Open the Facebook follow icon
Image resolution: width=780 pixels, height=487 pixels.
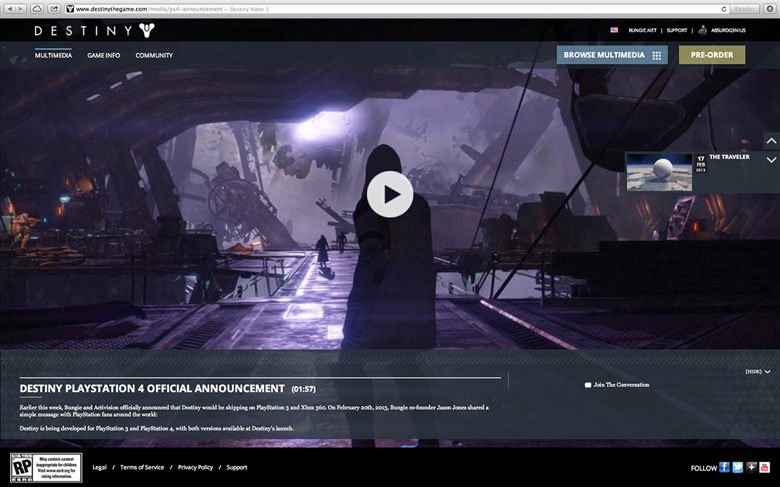pyautogui.click(x=724, y=467)
